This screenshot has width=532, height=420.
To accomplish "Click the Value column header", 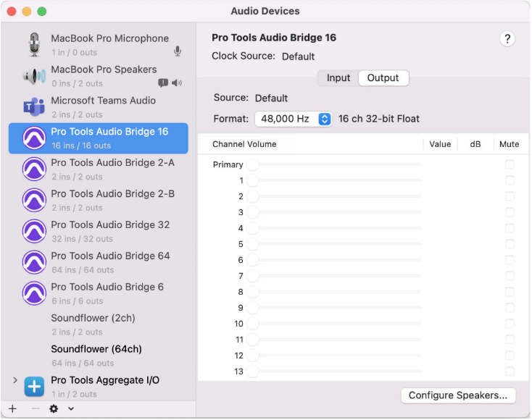I will tap(440, 144).
